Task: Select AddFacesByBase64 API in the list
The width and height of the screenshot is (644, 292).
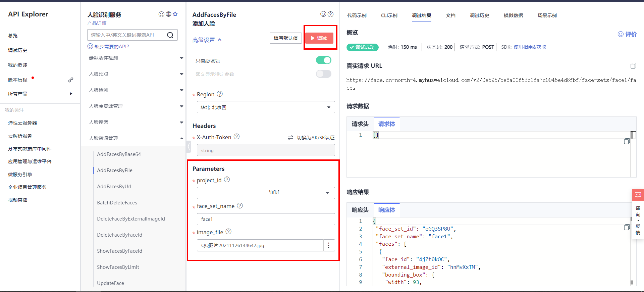Action: click(119, 154)
